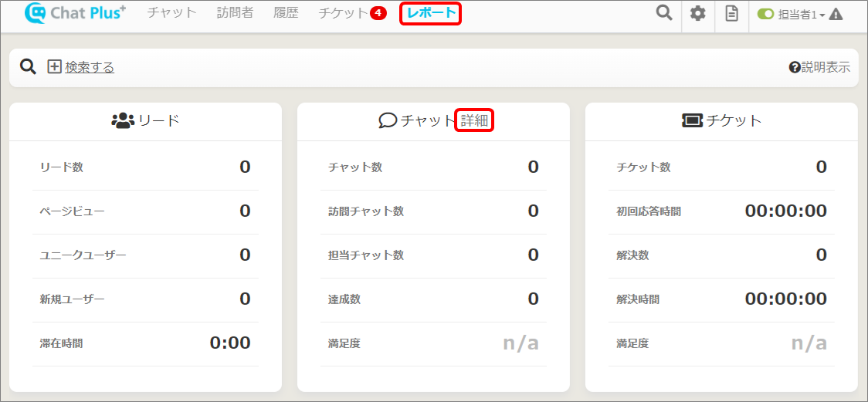Open the 履歴 tab
The image size is (868, 402).
point(287,12)
